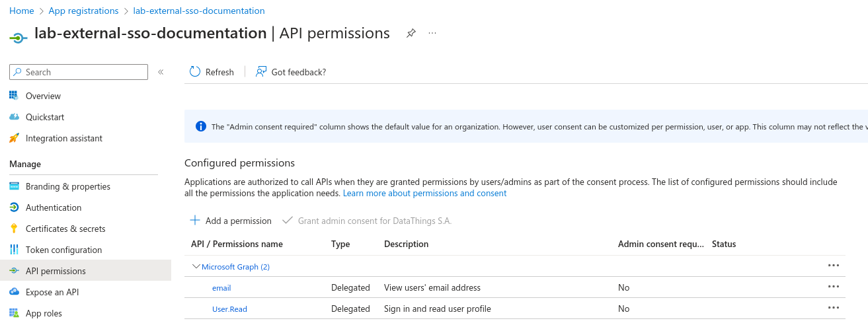Click the Integration assistant rocket icon
This screenshot has height=329, width=868.
pos(14,138)
